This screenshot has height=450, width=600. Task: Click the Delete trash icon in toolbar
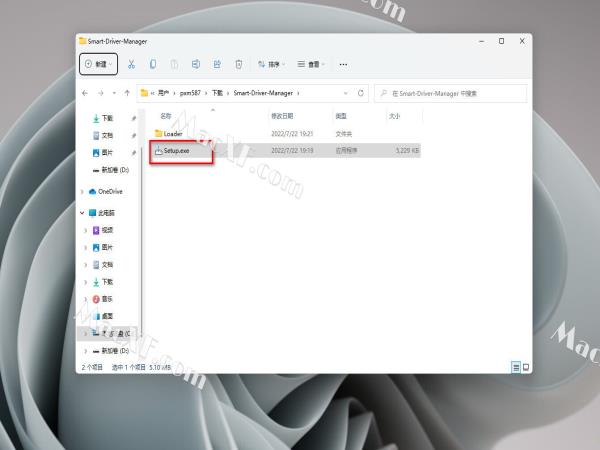pos(238,64)
